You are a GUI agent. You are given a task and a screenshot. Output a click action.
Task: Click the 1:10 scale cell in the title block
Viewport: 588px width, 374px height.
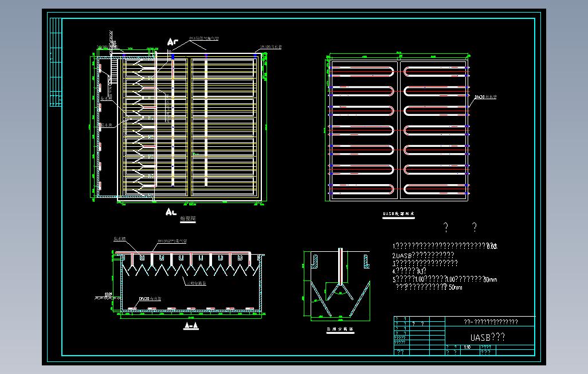coord(467,346)
